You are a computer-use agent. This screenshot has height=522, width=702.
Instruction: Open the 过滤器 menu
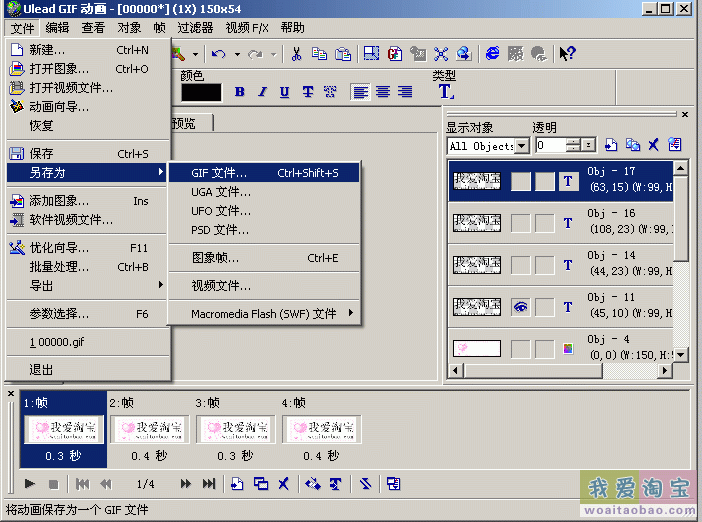[195, 28]
